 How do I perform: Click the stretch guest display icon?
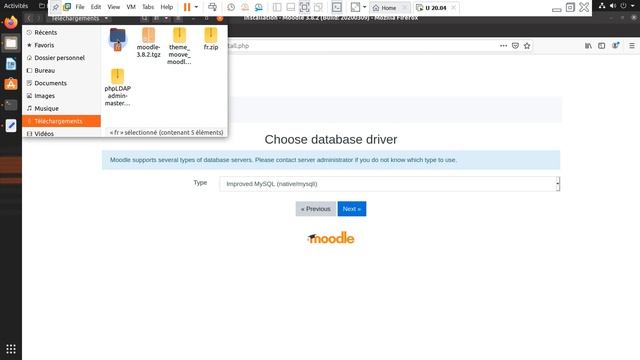356,7
